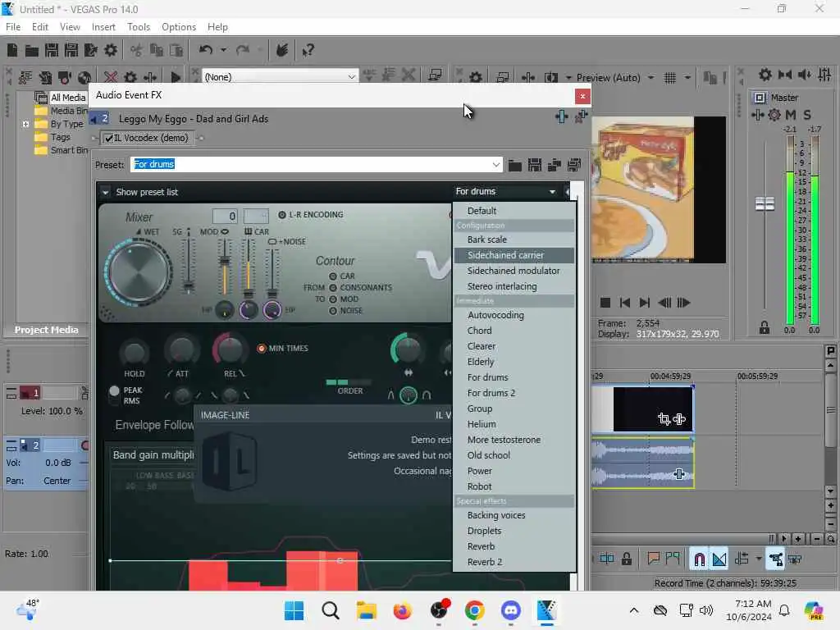840x630 pixels.
Task: Click the plug-in chain icon in FX window
Action: (561, 116)
